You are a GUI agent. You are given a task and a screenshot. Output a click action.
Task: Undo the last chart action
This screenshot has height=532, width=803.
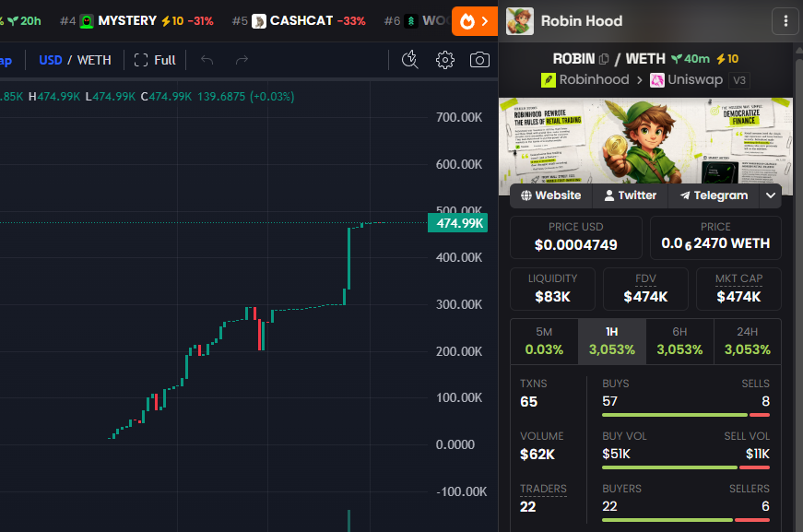207,60
